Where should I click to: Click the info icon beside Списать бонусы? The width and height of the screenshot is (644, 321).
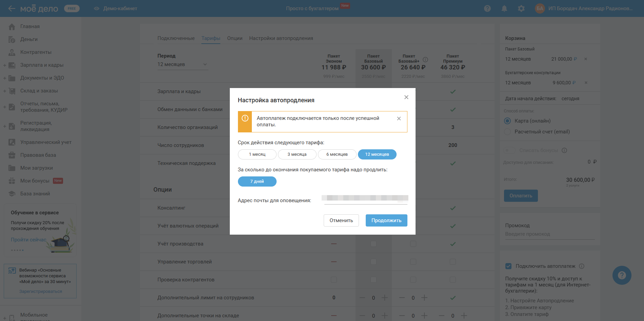(564, 150)
